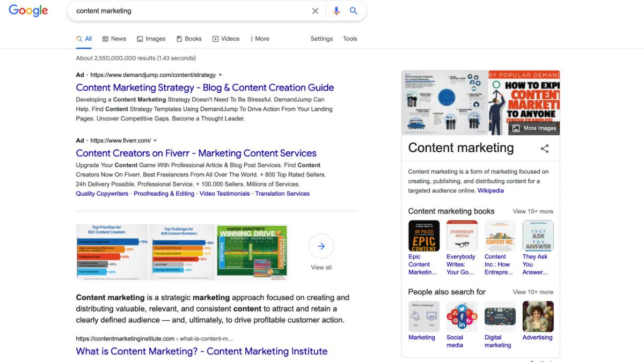Select the All tab
This screenshot has width=644, height=362.
[84, 39]
